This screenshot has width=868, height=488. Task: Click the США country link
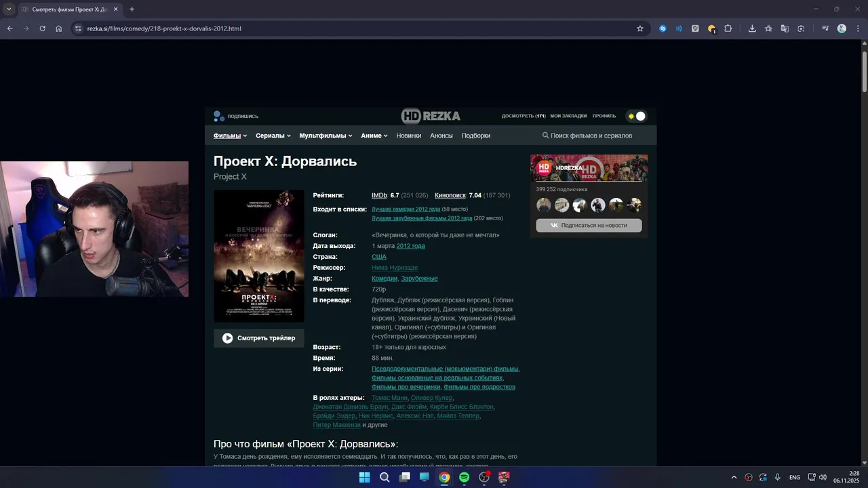[x=379, y=257]
